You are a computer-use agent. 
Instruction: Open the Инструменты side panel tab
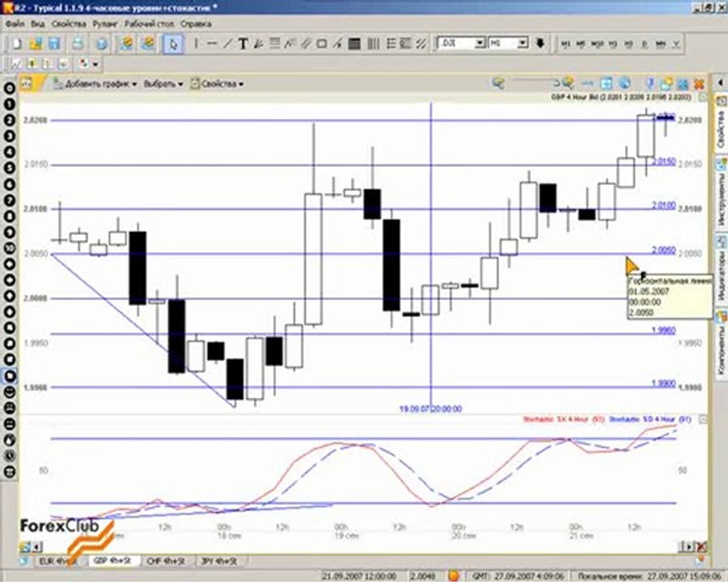(721, 194)
